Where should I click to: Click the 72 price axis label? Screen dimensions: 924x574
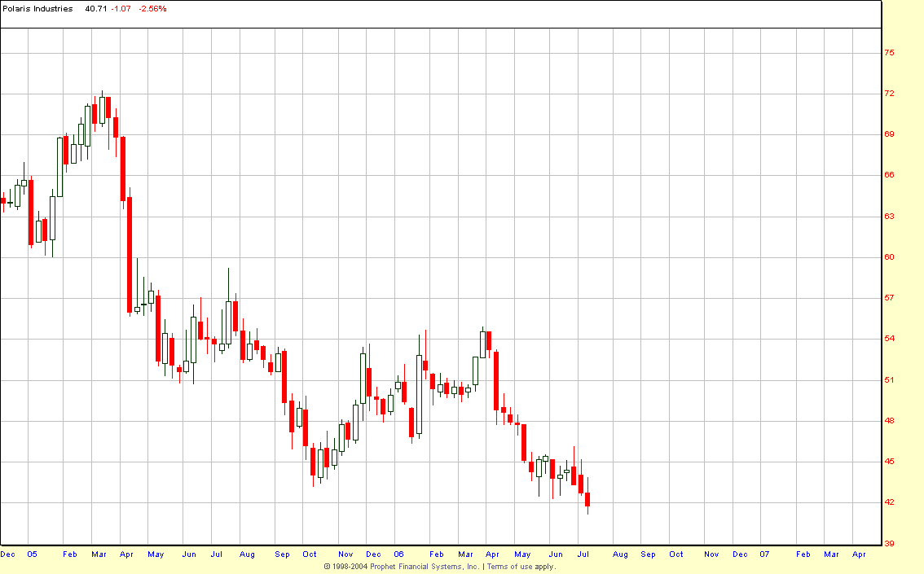pos(889,94)
